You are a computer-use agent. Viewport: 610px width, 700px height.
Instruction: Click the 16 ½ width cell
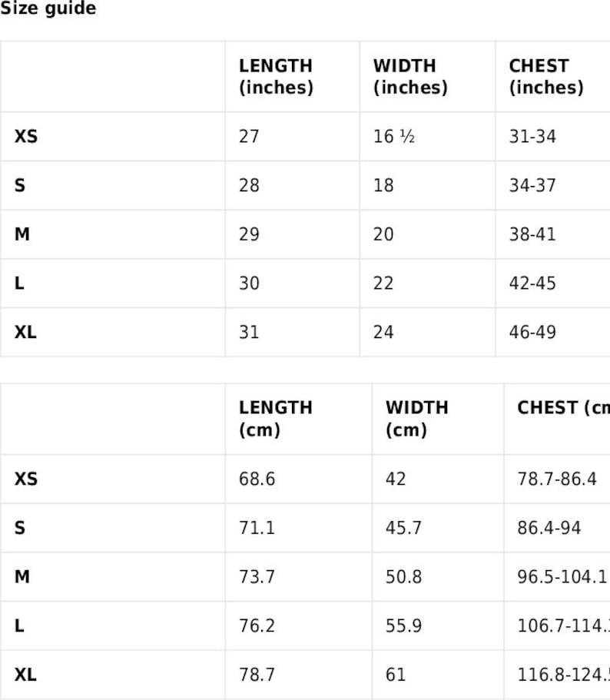coord(394,137)
